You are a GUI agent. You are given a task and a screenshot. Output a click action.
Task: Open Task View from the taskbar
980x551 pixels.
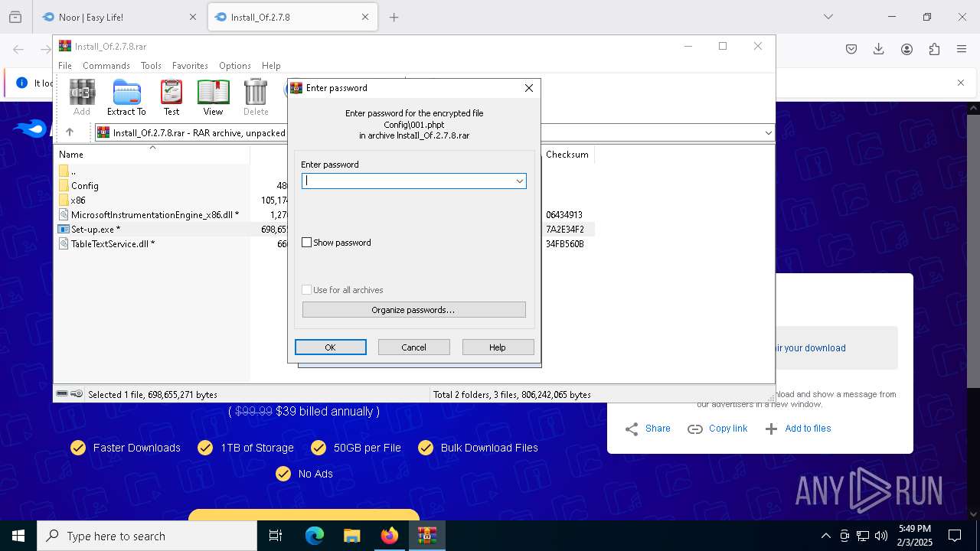pyautogui.click(x=276, y=536)
